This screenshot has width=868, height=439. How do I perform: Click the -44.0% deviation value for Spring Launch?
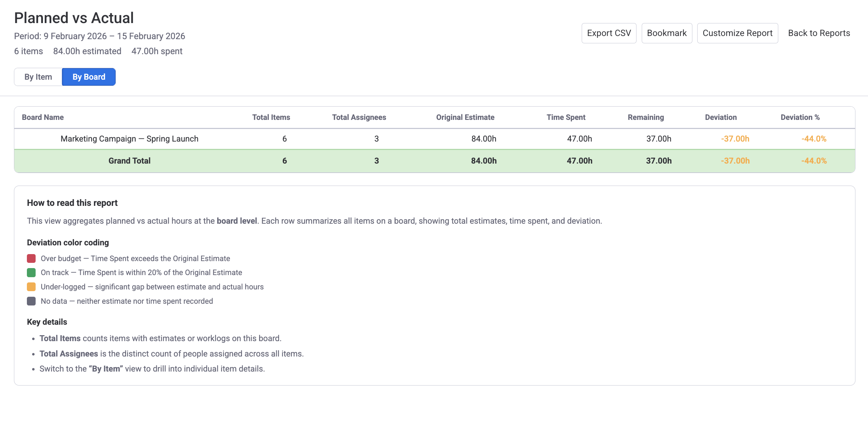click(814, 138)
